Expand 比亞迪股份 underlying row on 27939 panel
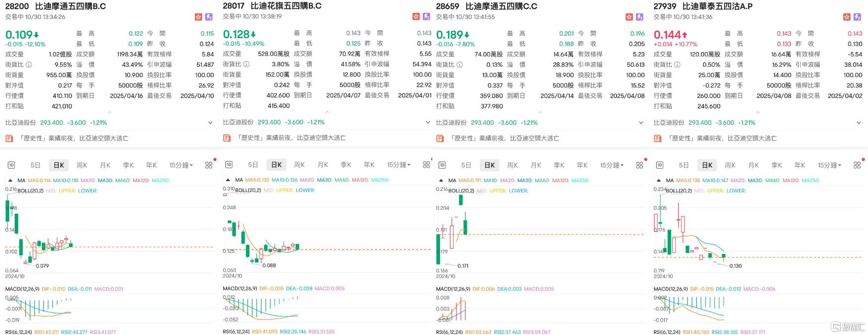868x335 pixels. 859,123
